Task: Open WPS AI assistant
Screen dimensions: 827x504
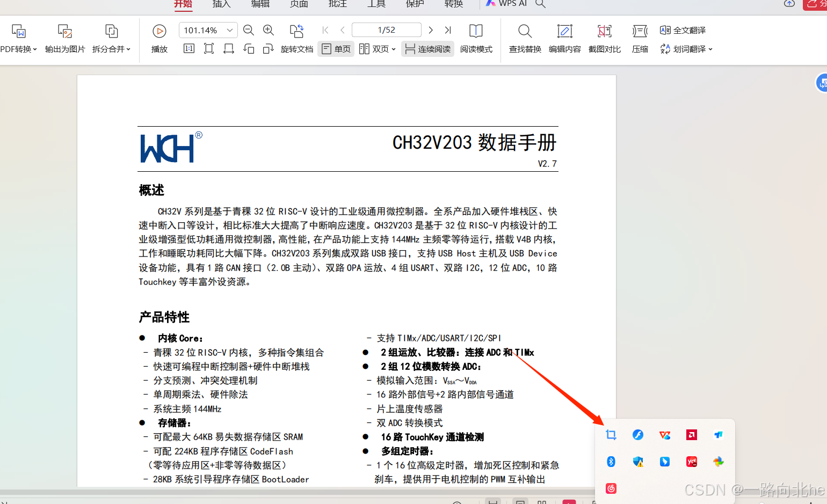Action: click(506, 3)
